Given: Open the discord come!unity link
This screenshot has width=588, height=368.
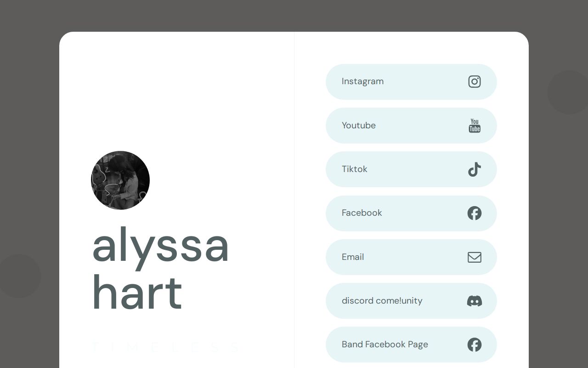Looking at the screenshot, I should click(382, 301).
